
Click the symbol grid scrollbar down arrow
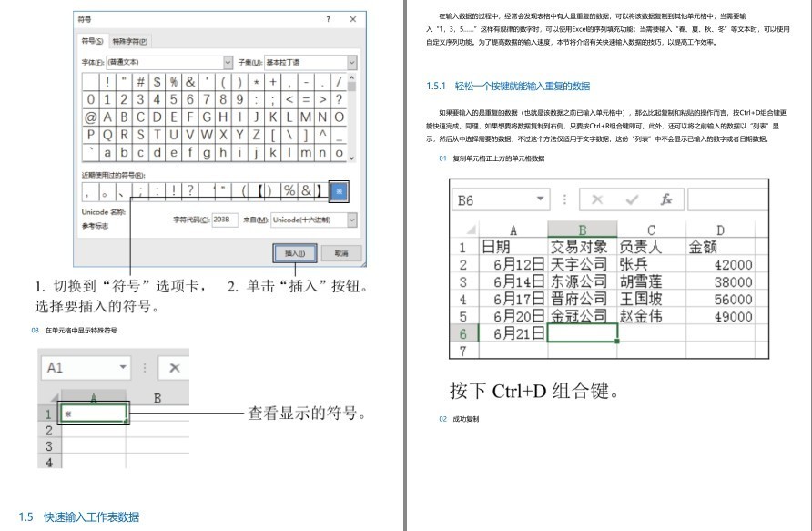tap(352, 158)
